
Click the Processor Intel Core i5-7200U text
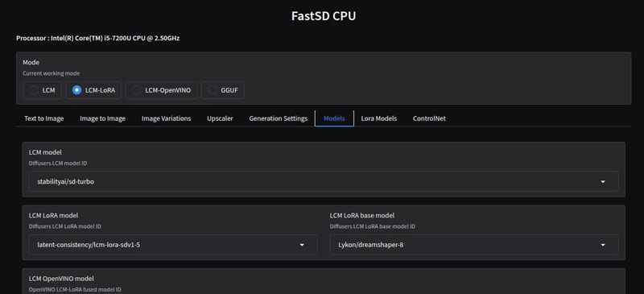coord(97,38)
